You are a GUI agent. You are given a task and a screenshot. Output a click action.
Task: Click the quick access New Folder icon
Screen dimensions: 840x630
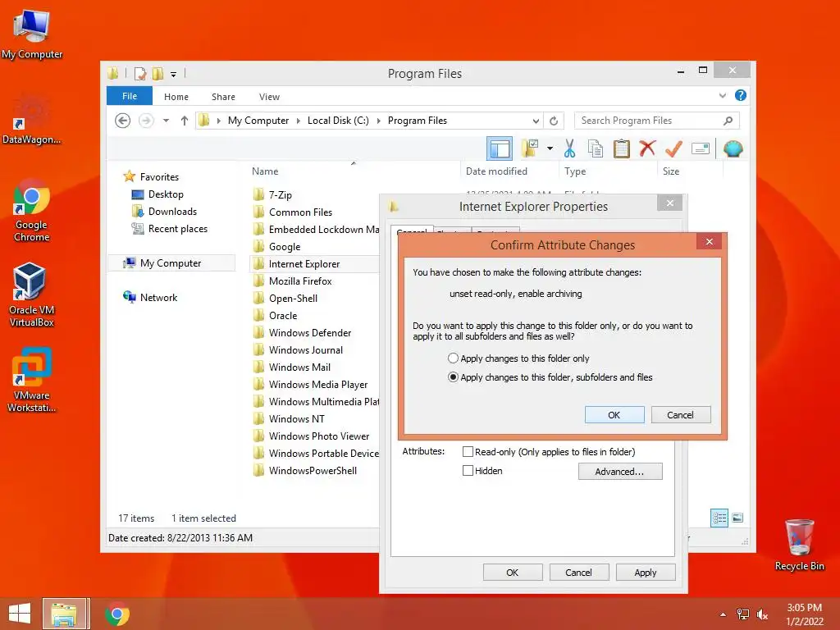point(157,73)
